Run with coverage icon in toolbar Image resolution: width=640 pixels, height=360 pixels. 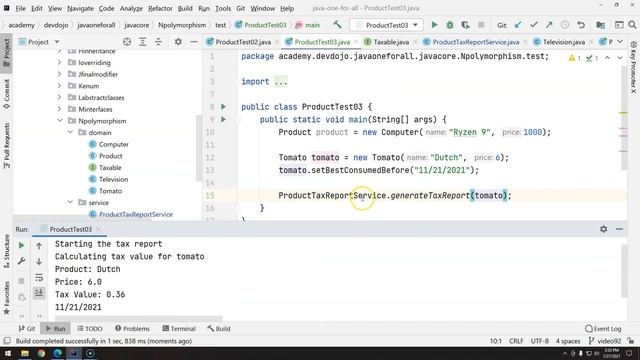[465, 25]
